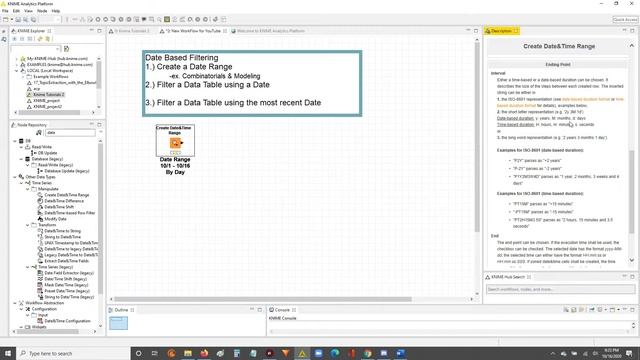
Task: Open the Edit menu
Action: [x=16, y=11]
